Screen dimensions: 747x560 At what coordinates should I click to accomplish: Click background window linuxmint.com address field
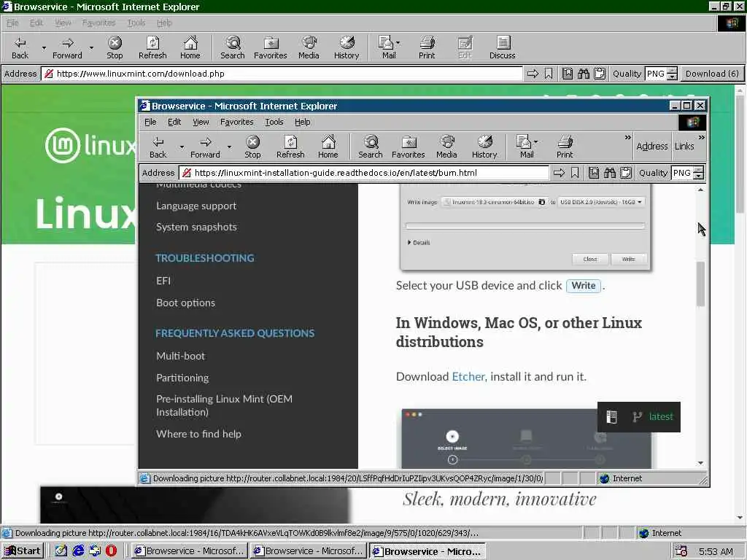[283, 74]
